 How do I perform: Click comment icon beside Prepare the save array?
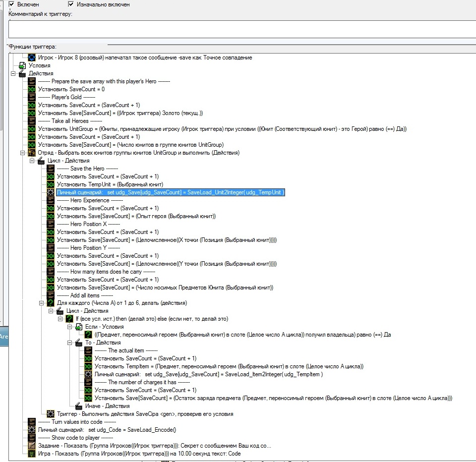click(32, 81)
